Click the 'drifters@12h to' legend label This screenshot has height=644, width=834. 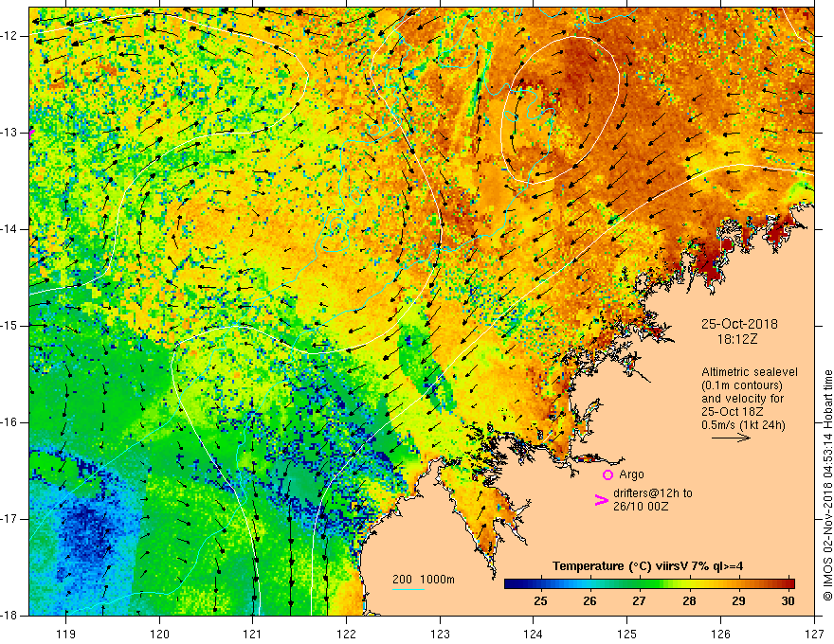tap(653, 493)
